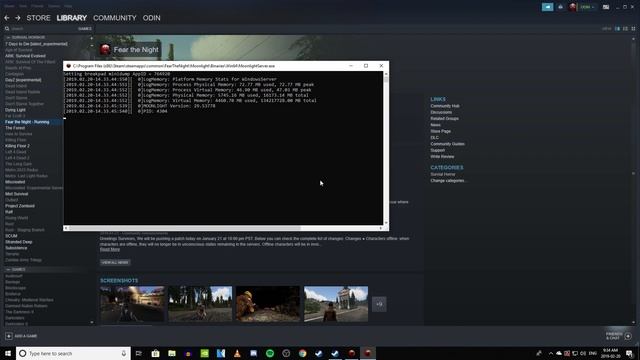Select 7 Days to Die in the library list
Screen dimensions: 640x360
[x=36, y=44]
